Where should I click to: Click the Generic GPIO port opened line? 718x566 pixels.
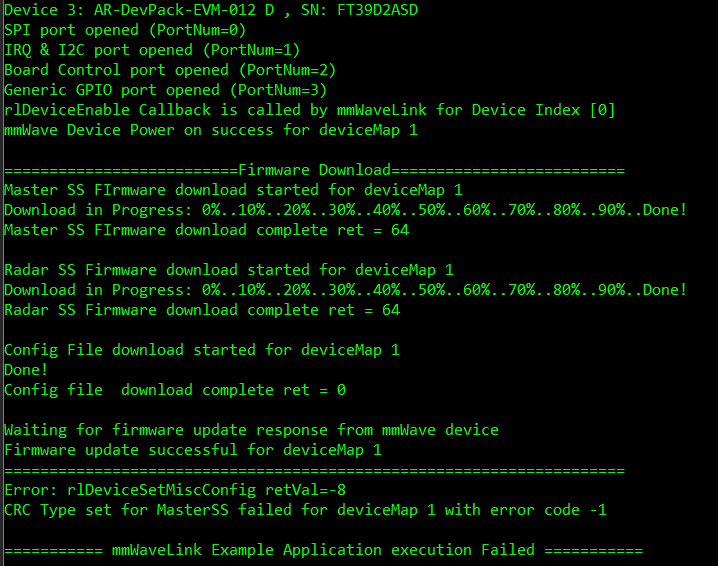click(x=165, y=90)
